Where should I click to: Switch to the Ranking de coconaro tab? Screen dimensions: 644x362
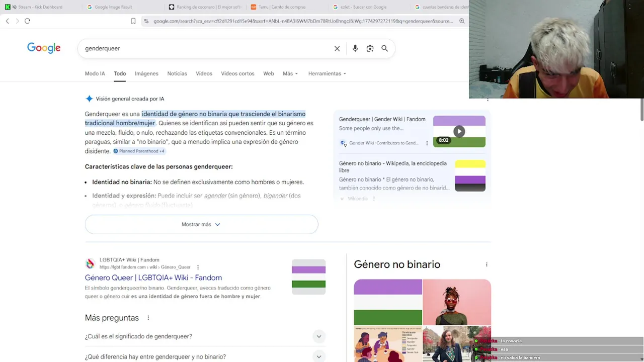[205, 7]
